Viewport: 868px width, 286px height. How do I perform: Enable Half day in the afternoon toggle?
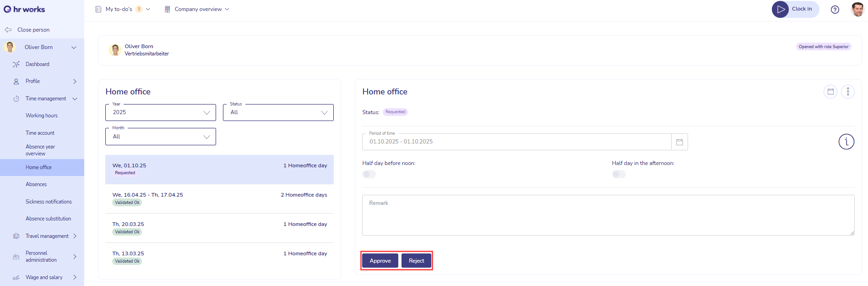pos(619,174)
